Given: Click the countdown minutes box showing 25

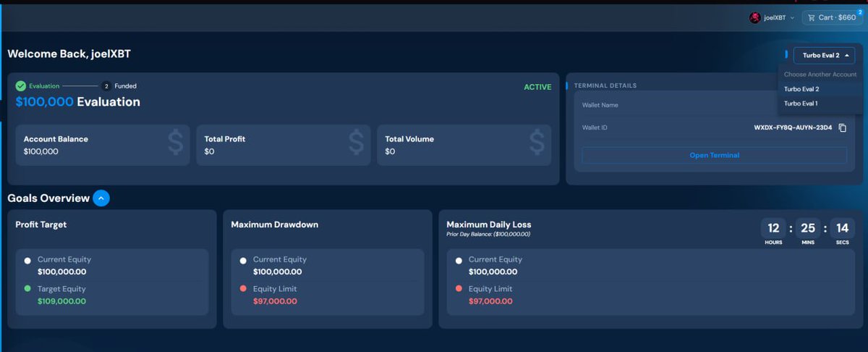Looking at the screenshot, I should (808, 229).
